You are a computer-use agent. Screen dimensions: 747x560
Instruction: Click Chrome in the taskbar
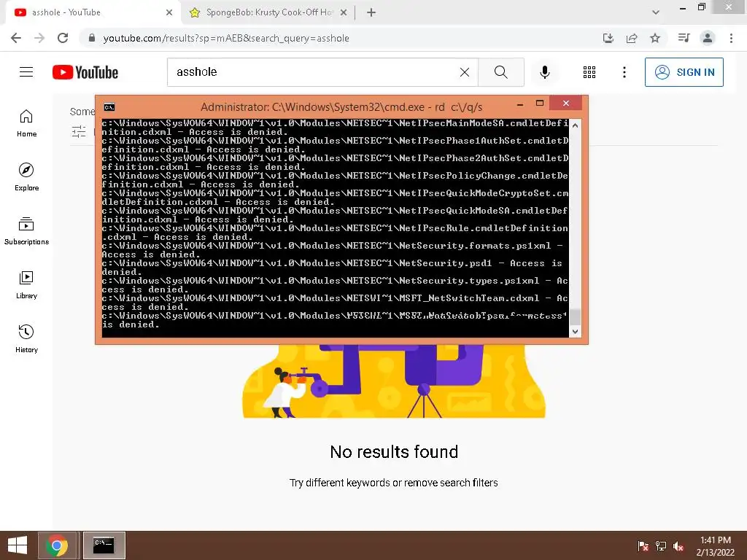[x=57, y=545]
